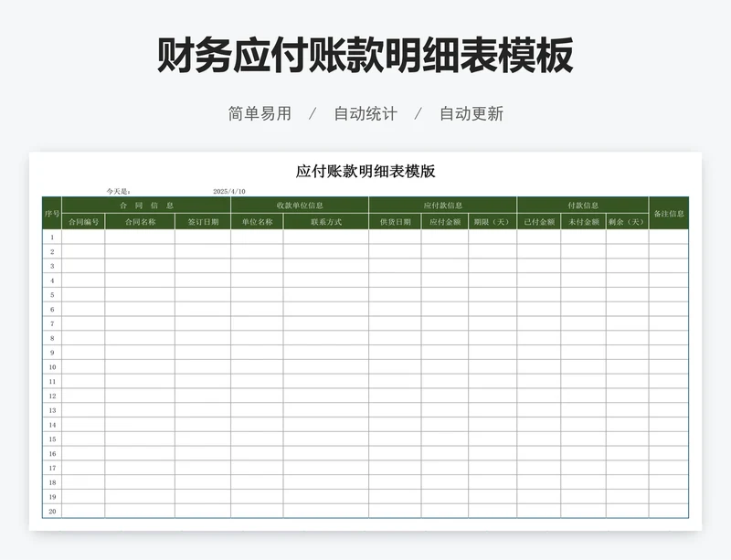Click row number 6 in 序号 column

pos(52,309)
